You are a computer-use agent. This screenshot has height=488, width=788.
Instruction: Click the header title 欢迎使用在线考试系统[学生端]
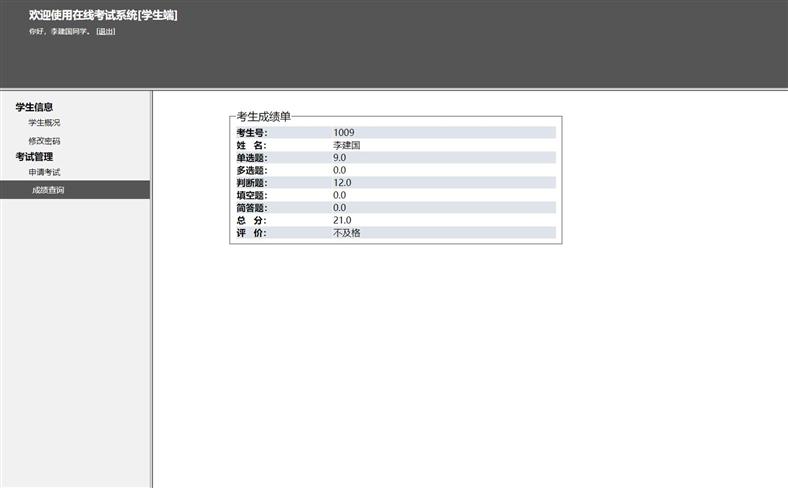pyautogui.click(x=103, y=15)
